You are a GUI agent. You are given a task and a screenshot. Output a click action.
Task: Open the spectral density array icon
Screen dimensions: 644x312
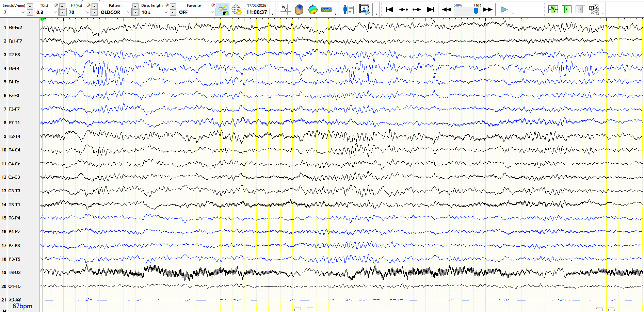[x=326, y=10]
